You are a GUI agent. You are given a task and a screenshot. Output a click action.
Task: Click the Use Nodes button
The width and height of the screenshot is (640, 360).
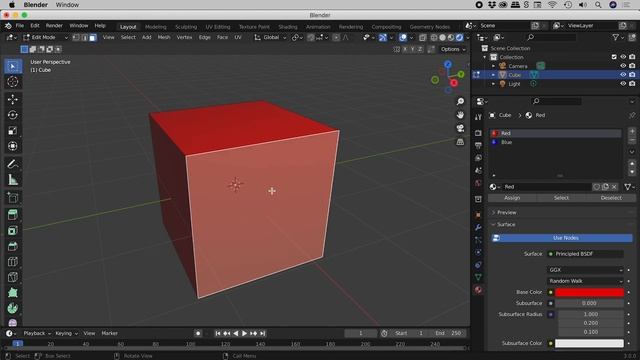(562, 238)
